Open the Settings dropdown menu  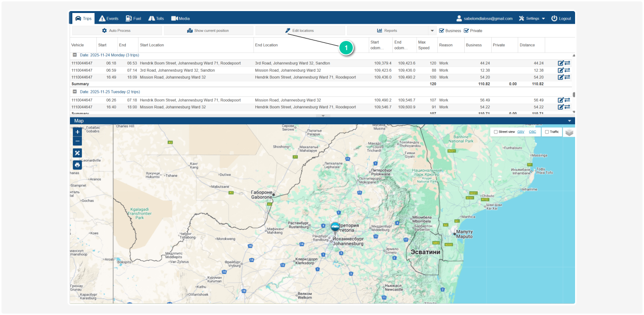532,18
